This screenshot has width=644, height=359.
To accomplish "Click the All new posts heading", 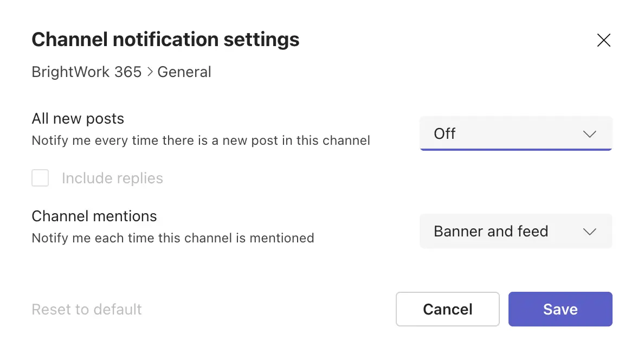I will (78, 119).
